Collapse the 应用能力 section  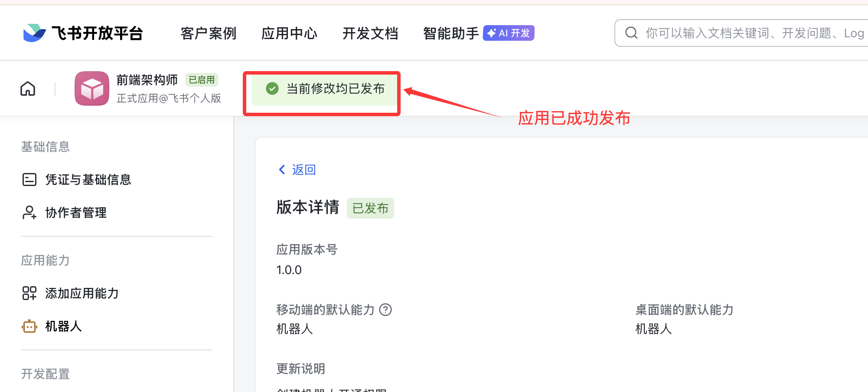coord(45,260)
